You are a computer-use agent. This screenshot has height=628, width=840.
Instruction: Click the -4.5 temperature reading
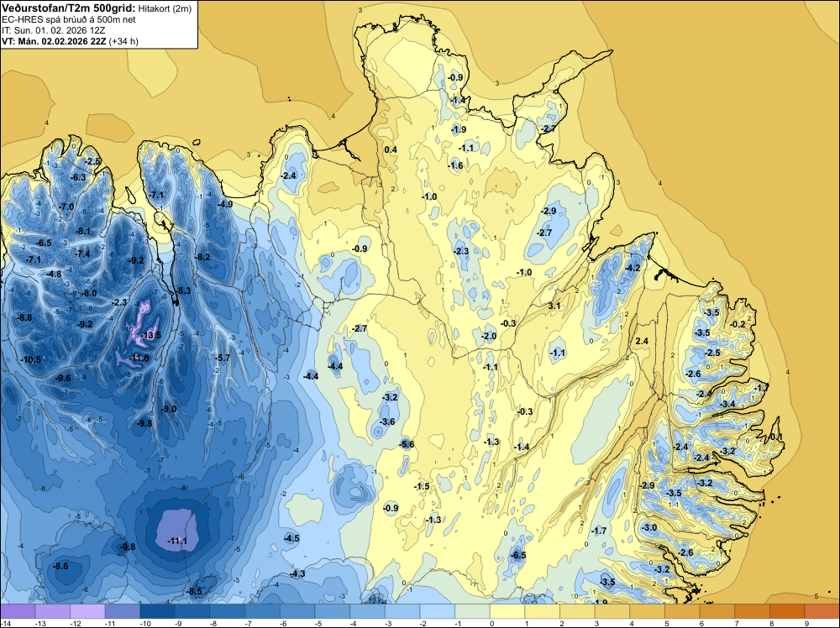(291, 539)
